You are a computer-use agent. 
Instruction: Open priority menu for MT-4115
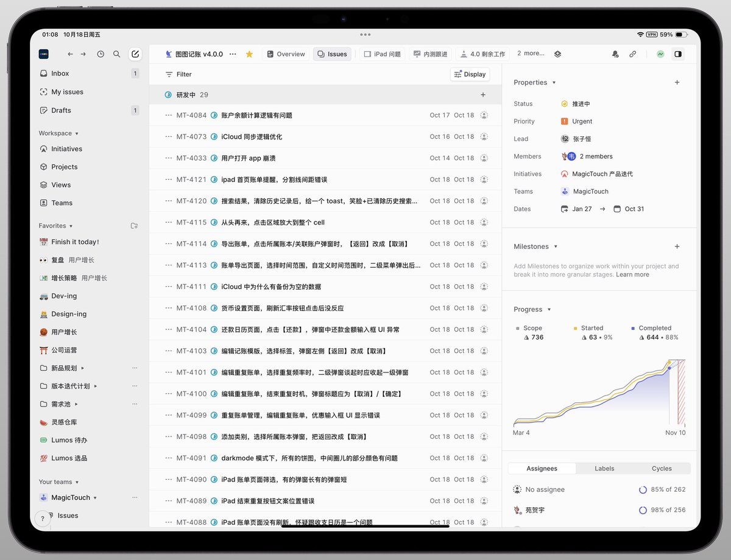point(169,222)
